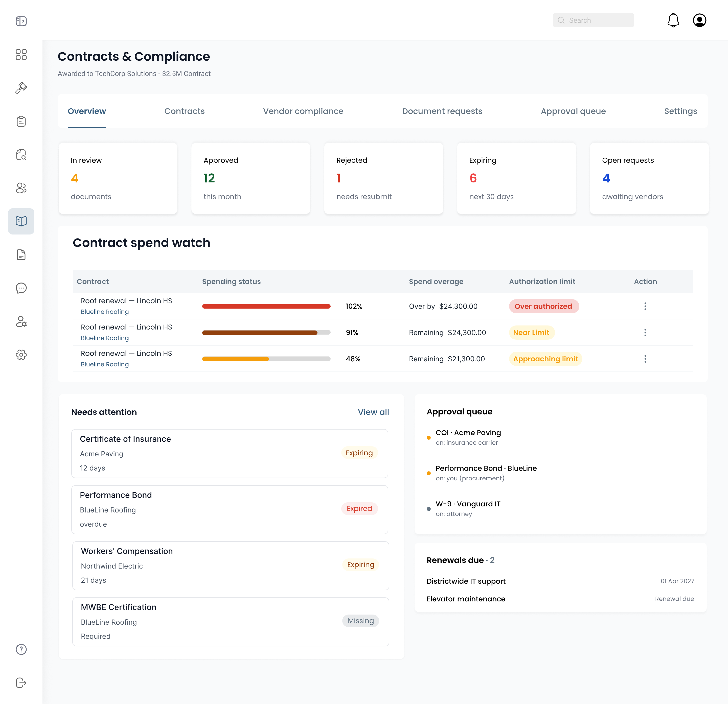Screen dimensions: 728x704
Task: Open the Rejected needs resubmit card
Action: 384,179
